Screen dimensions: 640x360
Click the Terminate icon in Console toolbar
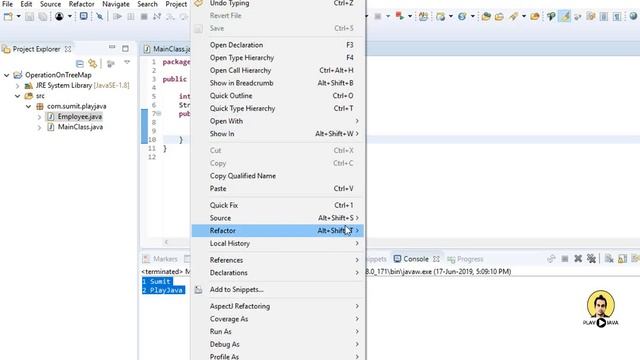(x=565, y=258)
